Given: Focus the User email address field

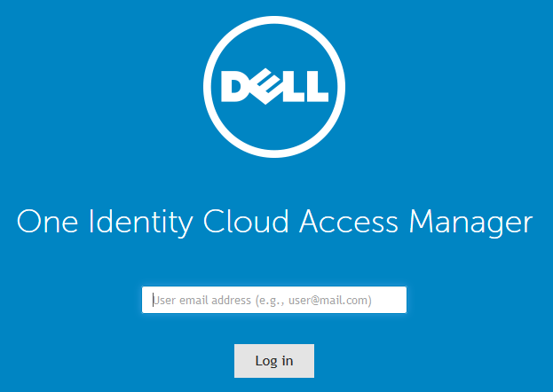Looking at the screenshot, I should click(274, 301).
